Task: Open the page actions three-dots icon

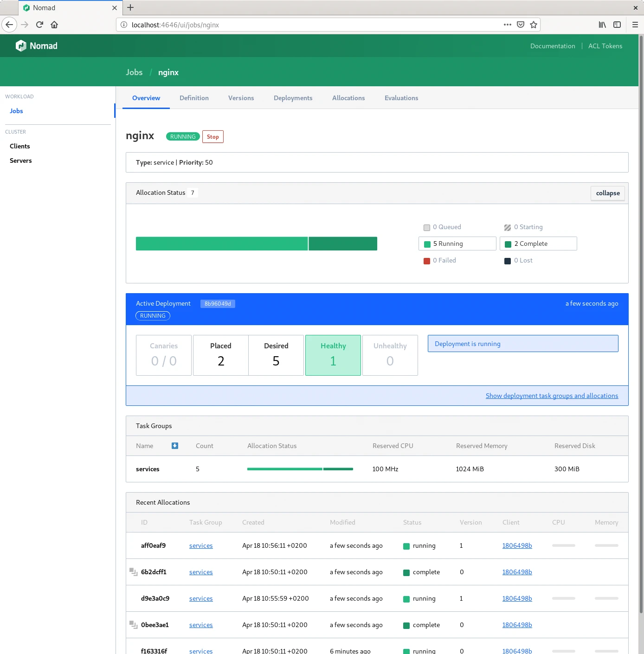Action: pos(507,25)
